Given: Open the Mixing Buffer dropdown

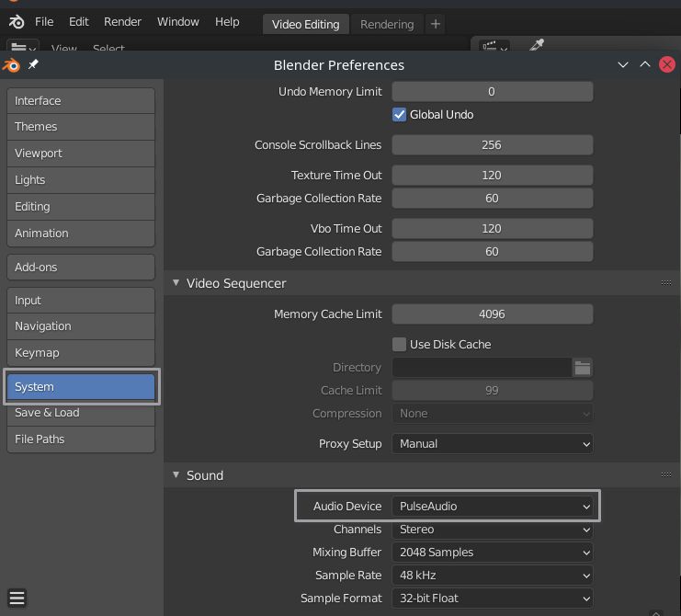Looking at the screenshot, I should point(492,553).
